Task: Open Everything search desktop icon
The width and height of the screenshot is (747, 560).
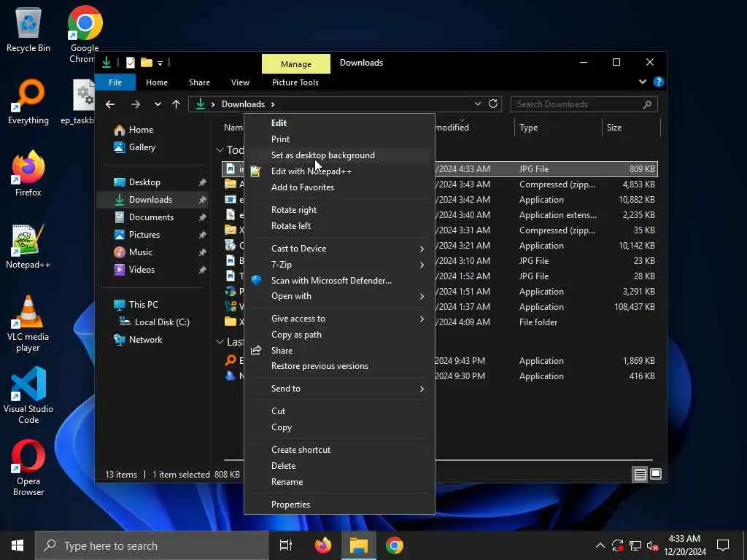Action: click(x=28, y=102)
